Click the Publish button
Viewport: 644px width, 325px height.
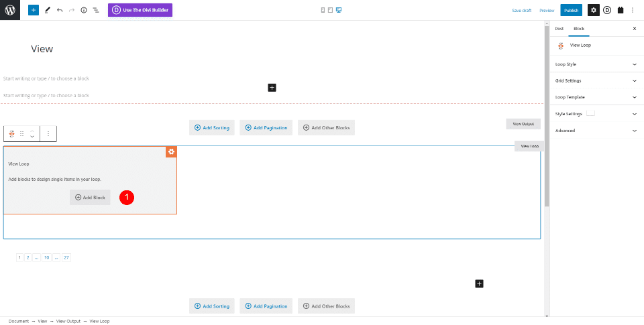pos(571,11)
